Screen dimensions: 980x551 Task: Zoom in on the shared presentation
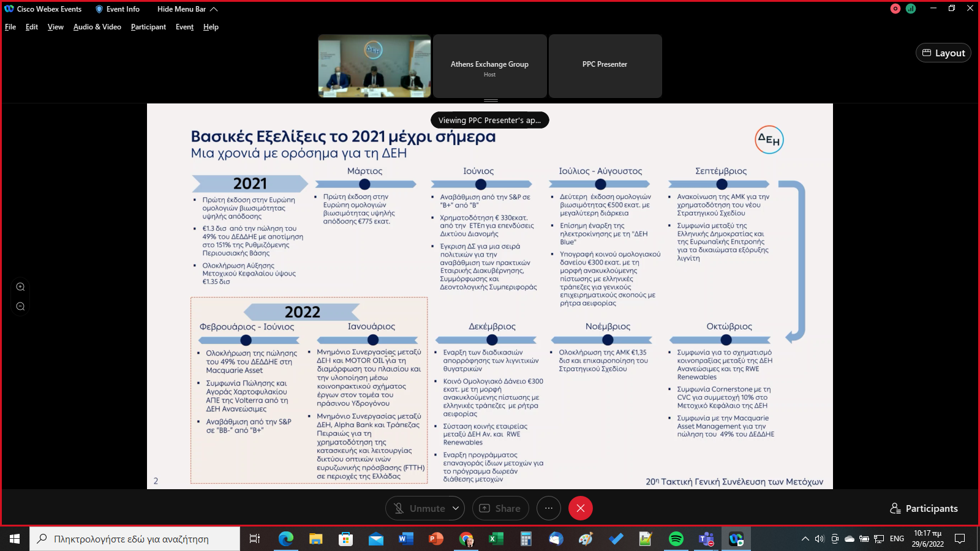(20, 287)
